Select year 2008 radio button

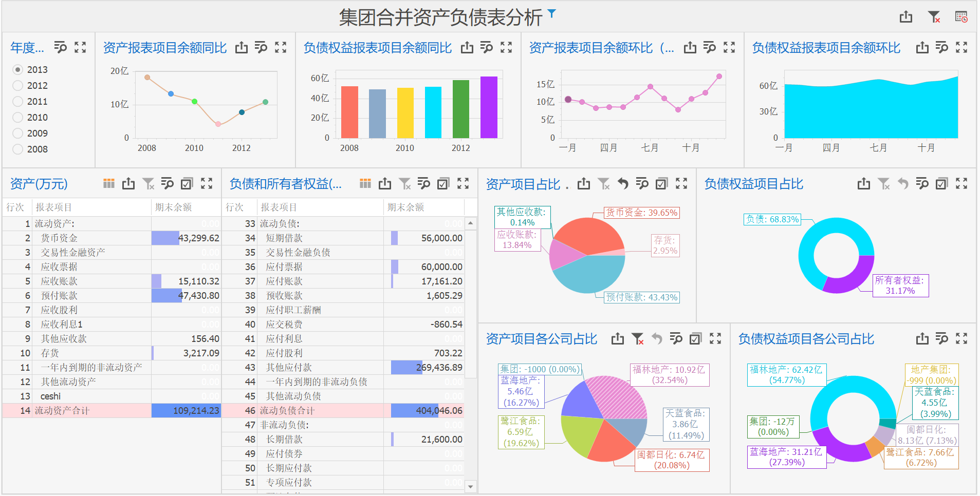pos(18,149)
